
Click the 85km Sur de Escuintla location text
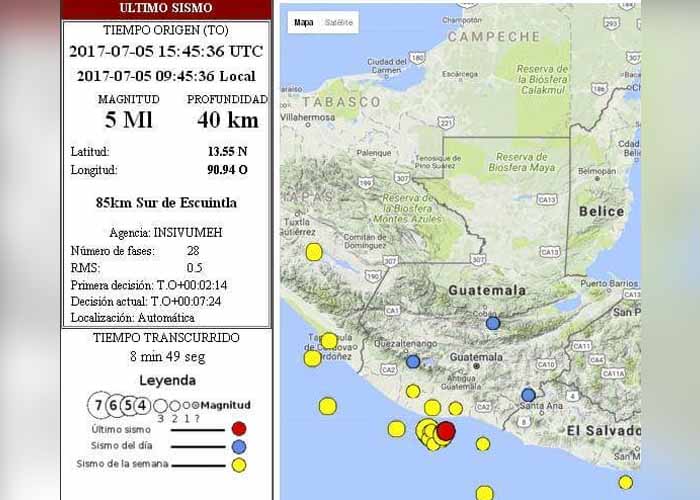point(166,202)
